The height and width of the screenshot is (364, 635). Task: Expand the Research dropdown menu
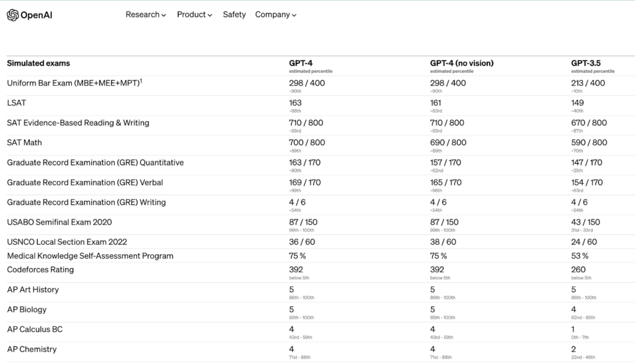pyautogui.click(x=146, y=14)
